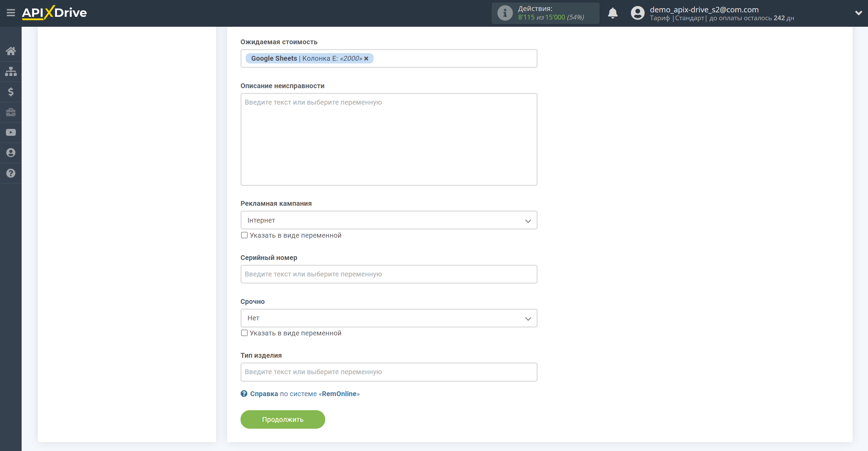Click the actions info icon
Screen dimensions: 868x451
click(505, 13)
